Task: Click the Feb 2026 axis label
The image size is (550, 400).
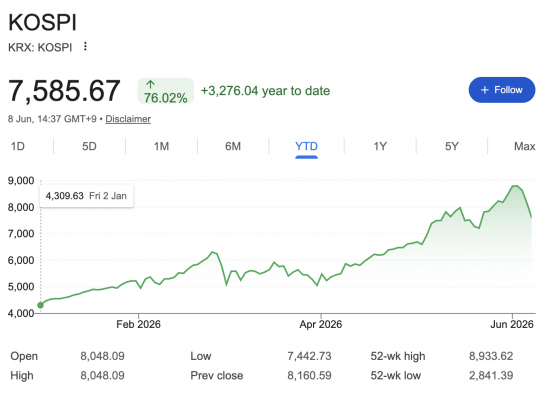Action: coord(138,324)
